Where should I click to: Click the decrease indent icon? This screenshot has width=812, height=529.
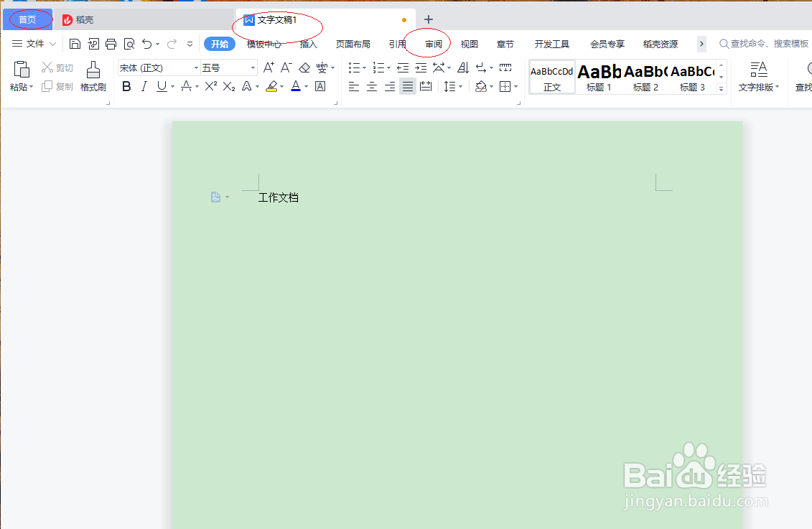pyautogui.click(x=403, y=67)
